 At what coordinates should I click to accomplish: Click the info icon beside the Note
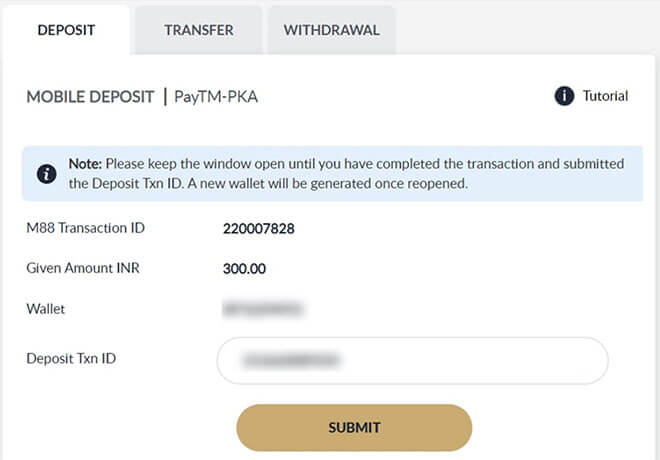coord(46,173)
